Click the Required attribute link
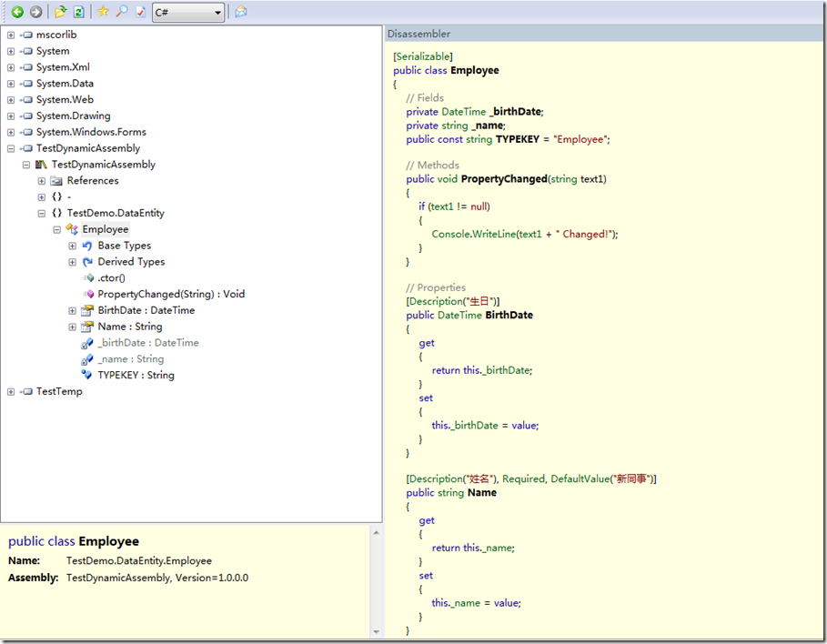The height and width of the screenshot is (644, 827). (524, 479)
